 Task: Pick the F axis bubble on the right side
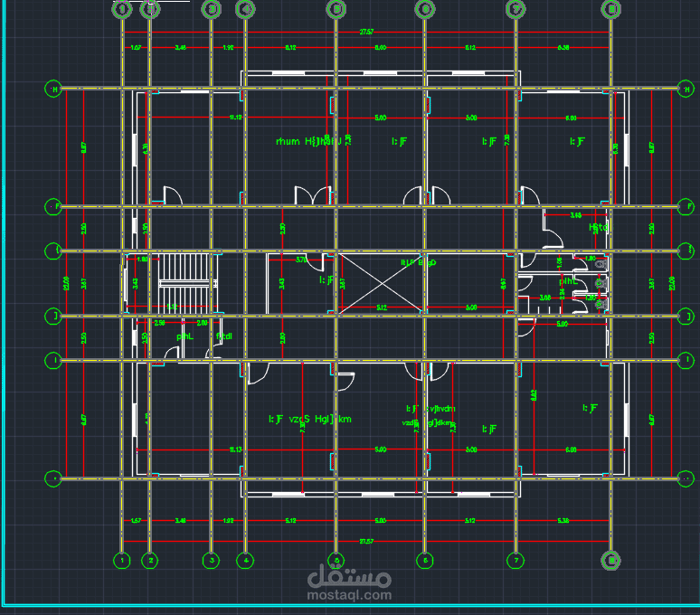point(686,206)
